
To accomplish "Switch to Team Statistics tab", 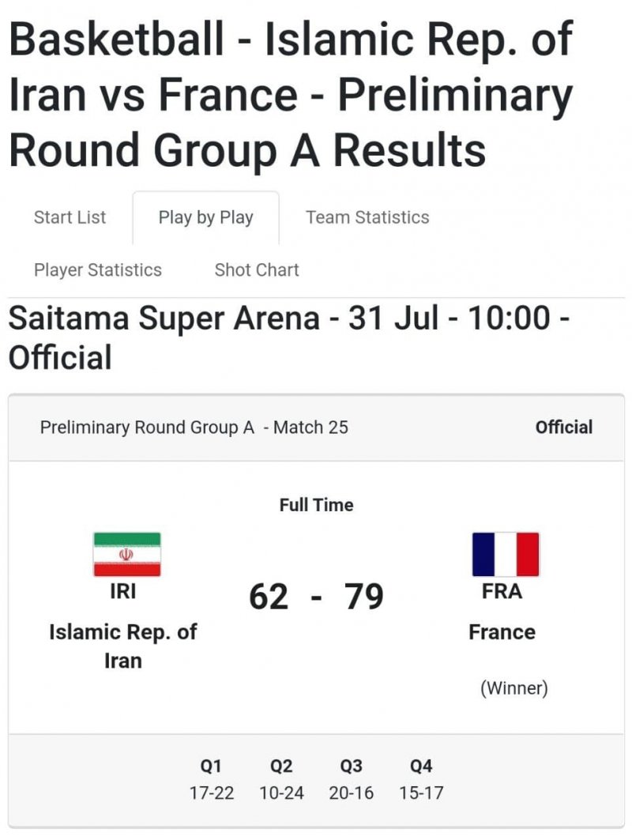I will click(367, 217).
